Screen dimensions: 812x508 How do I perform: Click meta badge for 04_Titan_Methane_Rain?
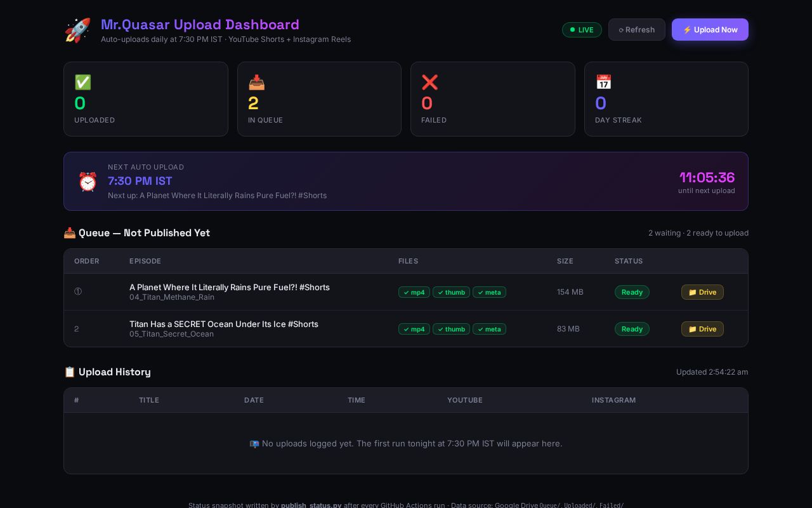489,292
